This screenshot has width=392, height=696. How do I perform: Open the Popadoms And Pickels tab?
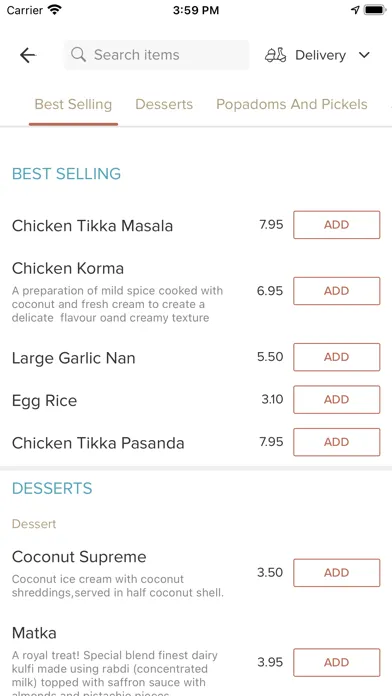pyautogui.click(x=292, y=104)
